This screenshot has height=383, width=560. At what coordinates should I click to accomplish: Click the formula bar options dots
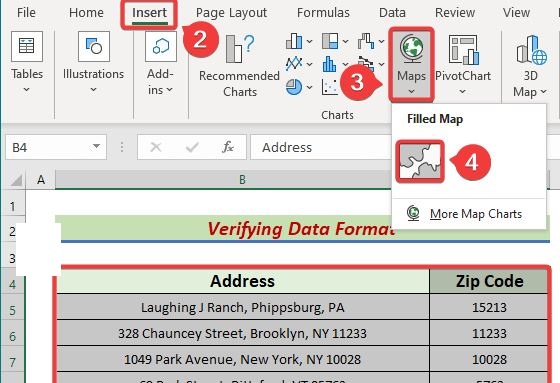click(x=122, y=147)
